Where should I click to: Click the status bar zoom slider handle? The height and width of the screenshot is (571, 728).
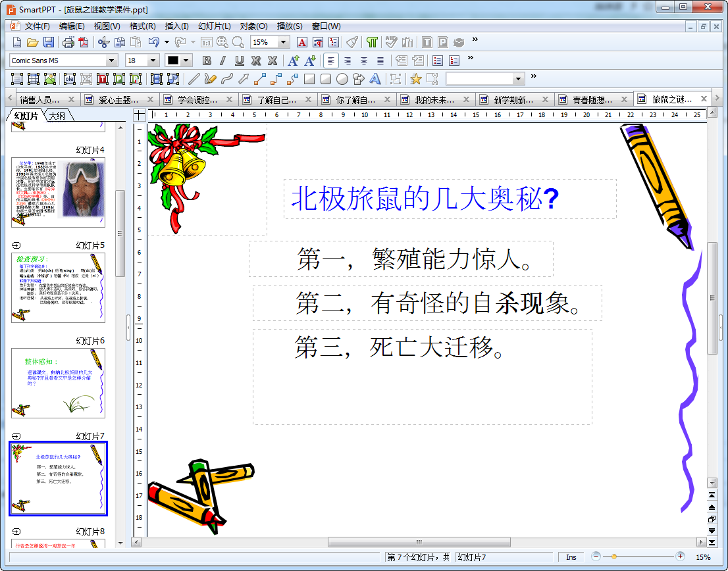tap(614, 557)
